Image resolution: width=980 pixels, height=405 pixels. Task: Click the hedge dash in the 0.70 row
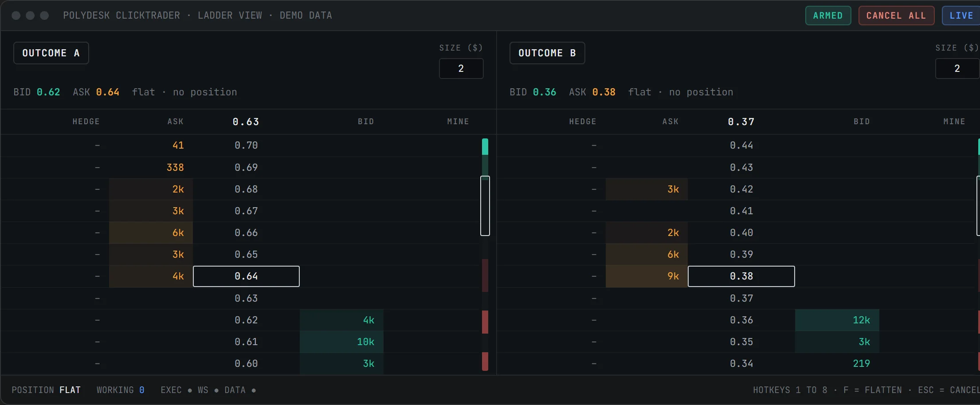point(97,145)
